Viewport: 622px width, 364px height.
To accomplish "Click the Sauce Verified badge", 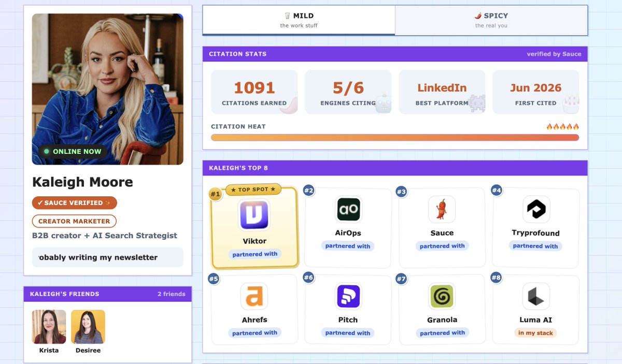I will 75,203.
